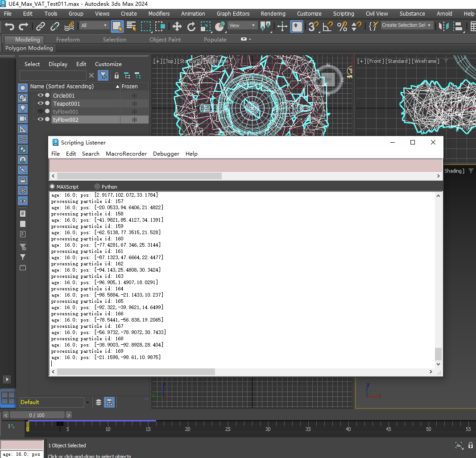Click the Redo arrow in main toolbar
Image resolution: width=476 pixels, height=458 pixels.
tap(23, 26)
